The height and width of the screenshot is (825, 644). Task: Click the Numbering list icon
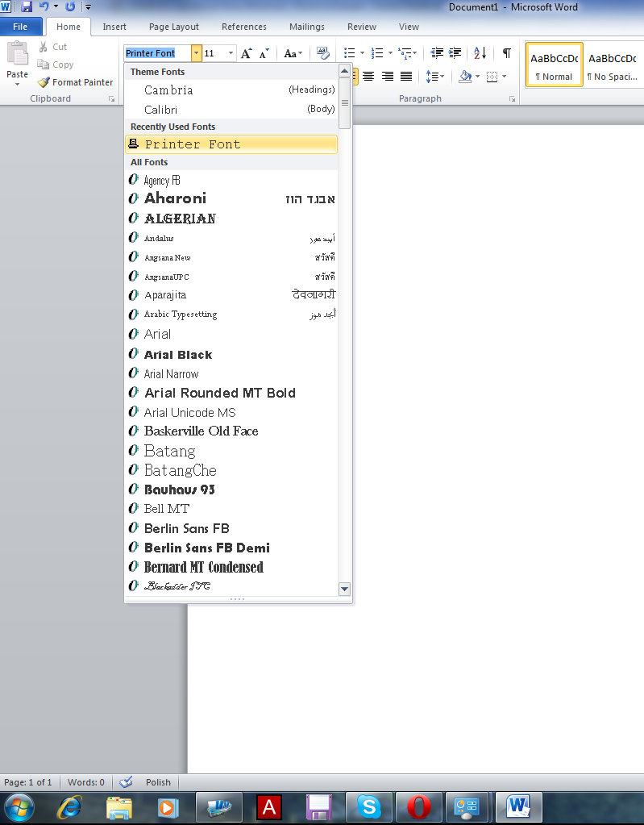coord(377,52)
